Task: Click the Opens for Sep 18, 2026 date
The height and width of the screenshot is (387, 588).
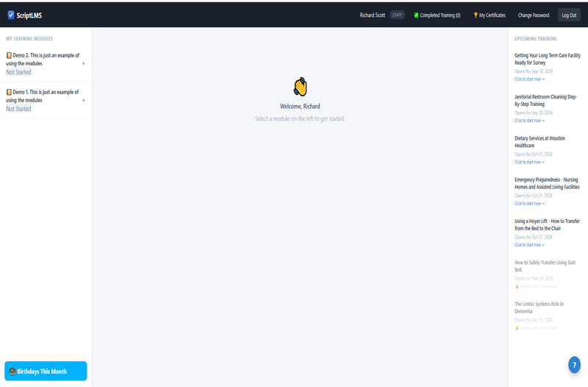Action: (x=534, y=71)
